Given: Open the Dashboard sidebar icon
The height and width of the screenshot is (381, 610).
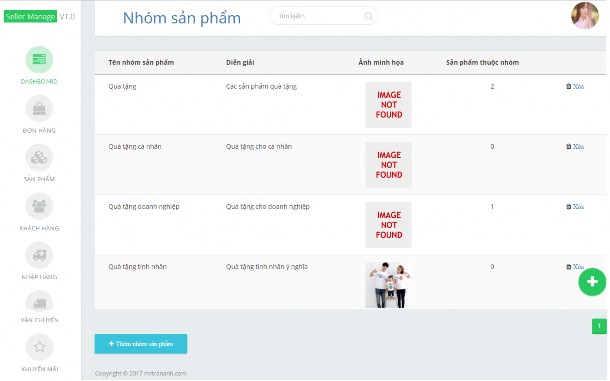Looking at the screenshot, I should point(39,60).
